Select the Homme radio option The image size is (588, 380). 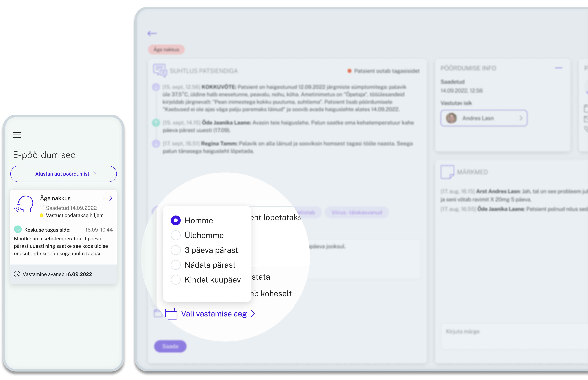(176, 220)
